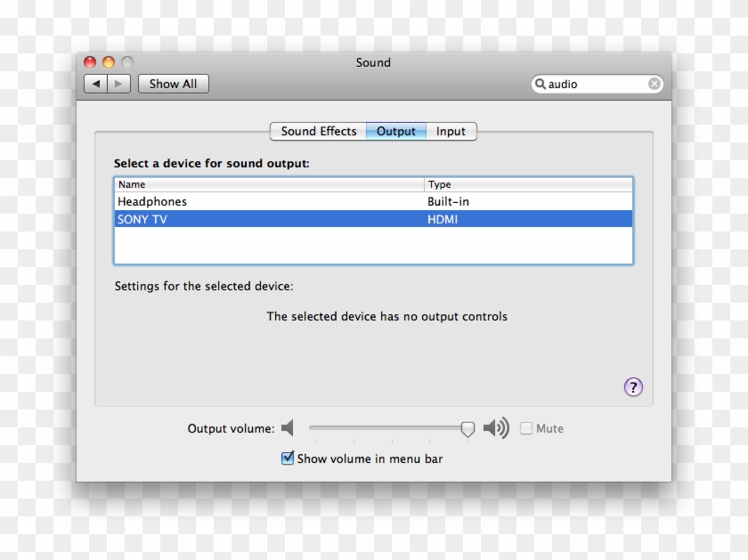
Task: Click the Name column header
Action: click(x=270, y=184)
